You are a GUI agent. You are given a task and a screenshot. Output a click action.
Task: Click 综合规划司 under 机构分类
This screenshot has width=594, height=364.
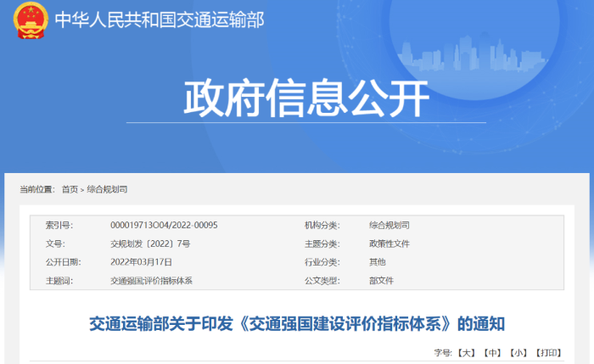[389, 225]
